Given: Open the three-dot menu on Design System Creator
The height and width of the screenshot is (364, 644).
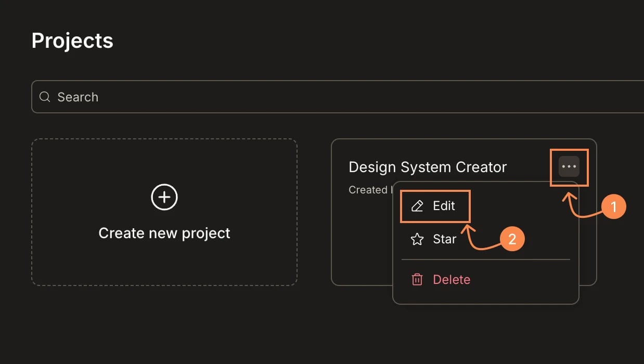Looking at the screenshot, I should 569,167.
